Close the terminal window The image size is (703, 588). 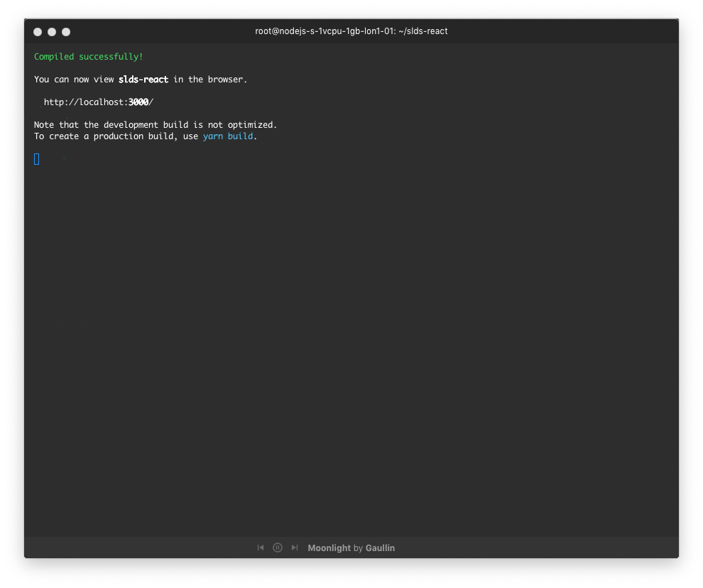pos(38,32)
